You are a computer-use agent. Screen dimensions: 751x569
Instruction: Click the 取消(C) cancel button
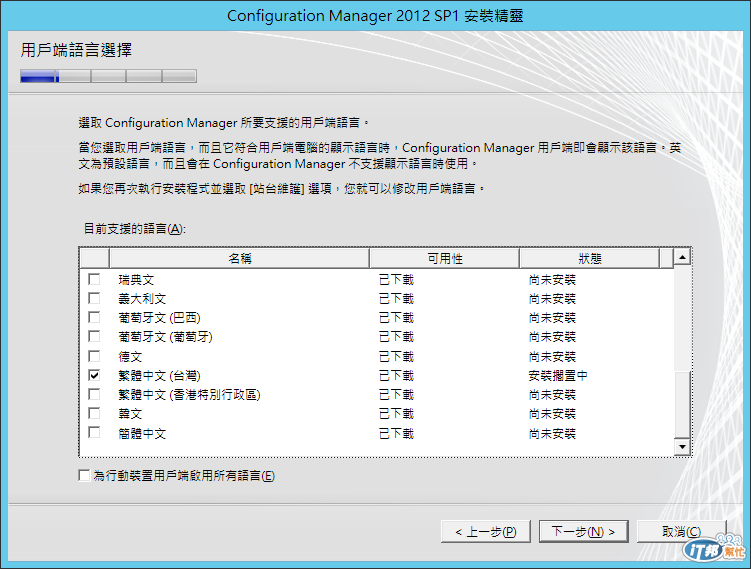coord(682,532)
